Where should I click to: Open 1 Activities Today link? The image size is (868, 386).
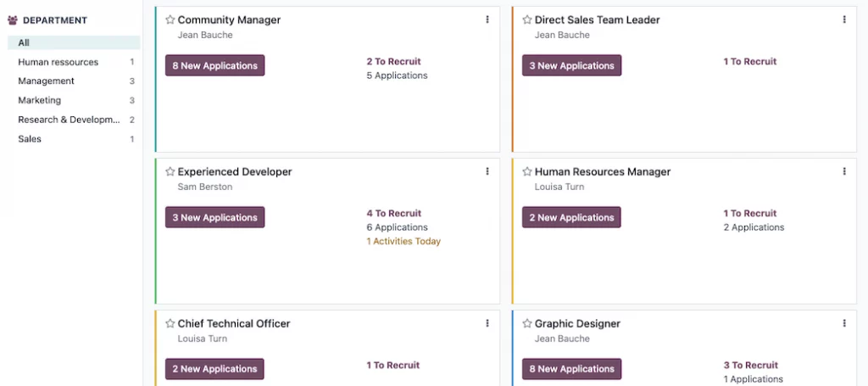pyautogui.click(x=403, y=241)
